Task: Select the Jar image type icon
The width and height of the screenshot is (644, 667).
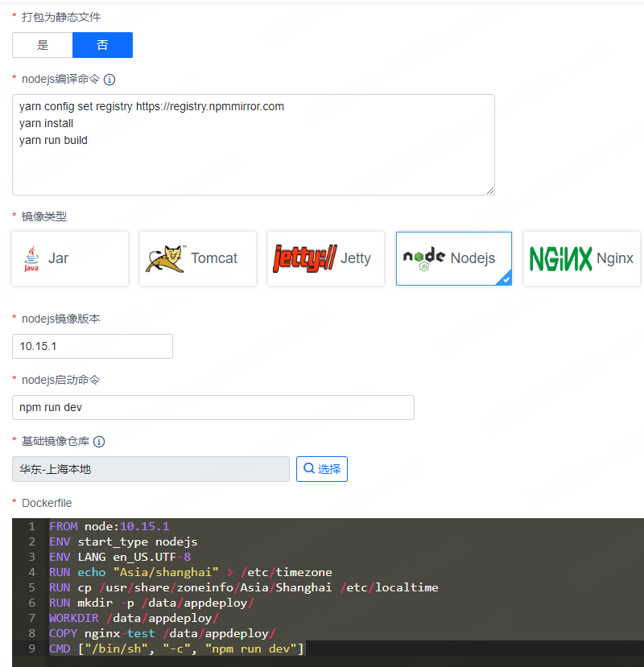Action: 69,258
